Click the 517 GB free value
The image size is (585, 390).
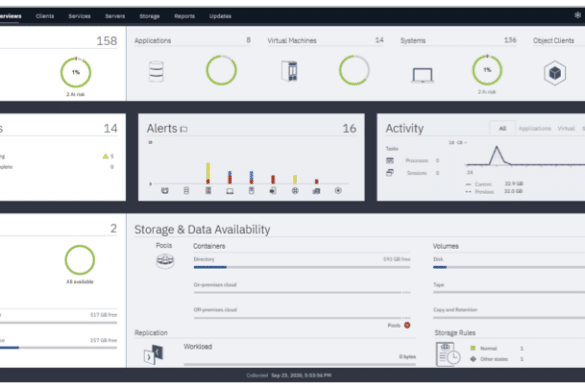[x=103, y=315]
